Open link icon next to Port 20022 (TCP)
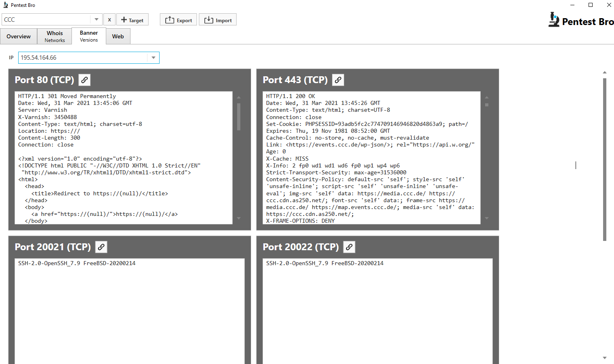614x364 pixels. tap(349, 247)
